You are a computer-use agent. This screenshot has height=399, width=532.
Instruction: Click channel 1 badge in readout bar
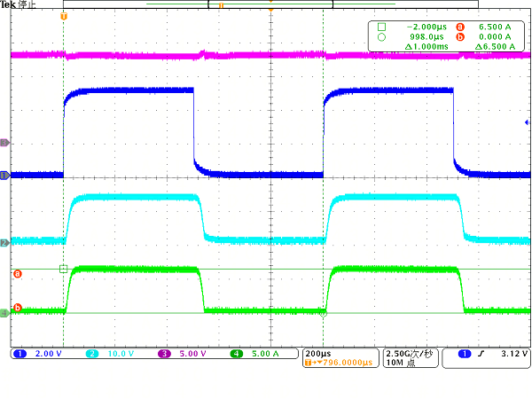pos(20,354)
